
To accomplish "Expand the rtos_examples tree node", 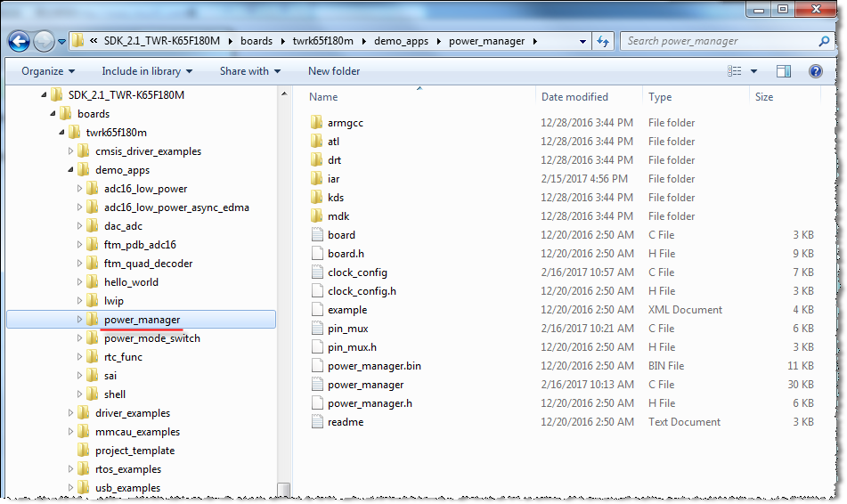I will click(x=70, y=469).
